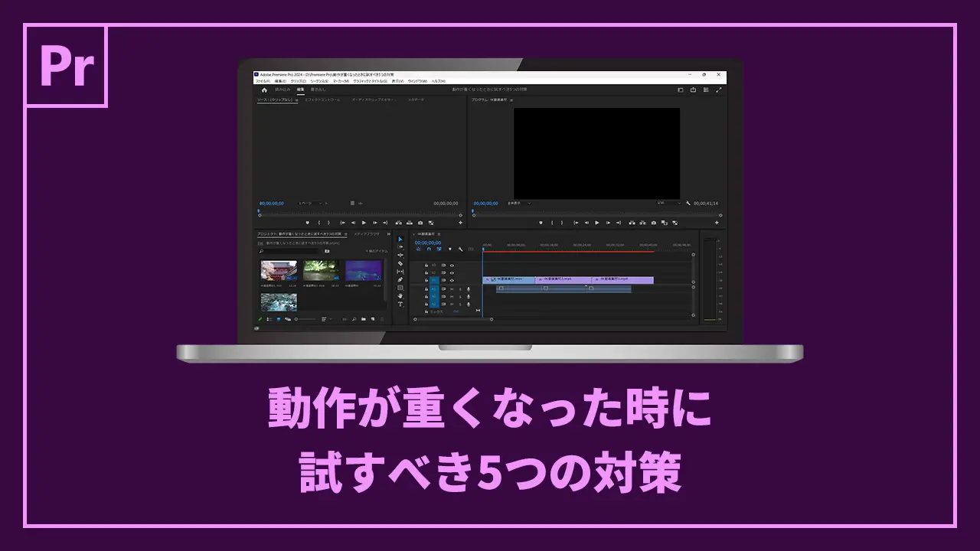The image size is (980, 551).
Task: Switch to メディアブラウザー tab
Action: [367, 234]
